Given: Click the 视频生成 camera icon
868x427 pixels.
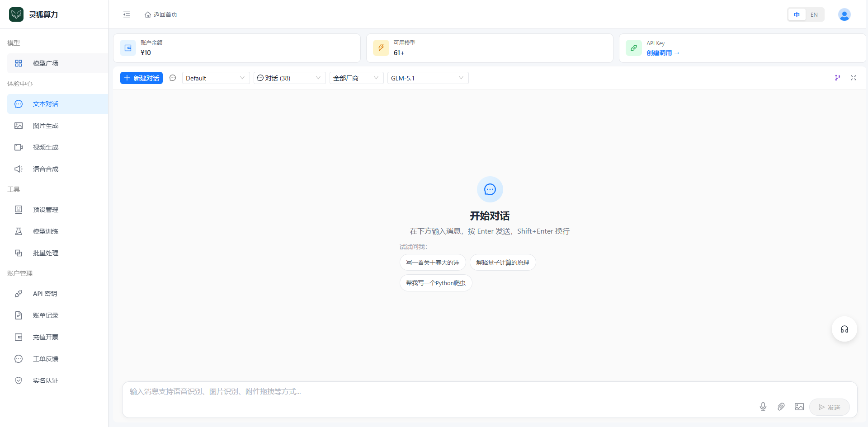Looking at the screenshot, I should [19, 147].
